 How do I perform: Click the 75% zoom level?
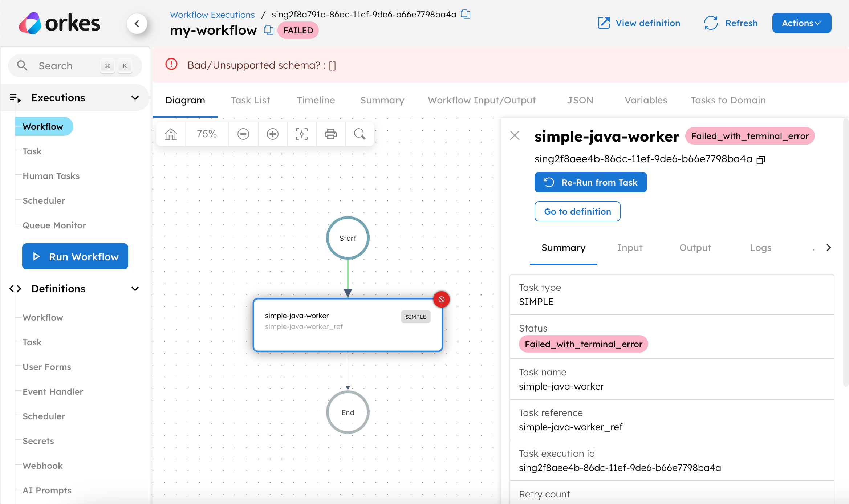coord(207,134)
